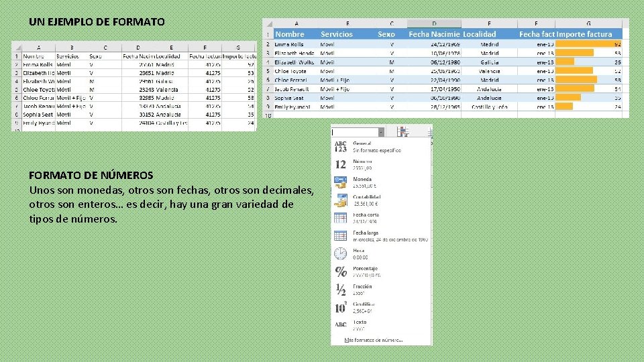Click Emma Rolls cell in unformatted sheet
Screen dimensions: 644x362
pos(38,64)
